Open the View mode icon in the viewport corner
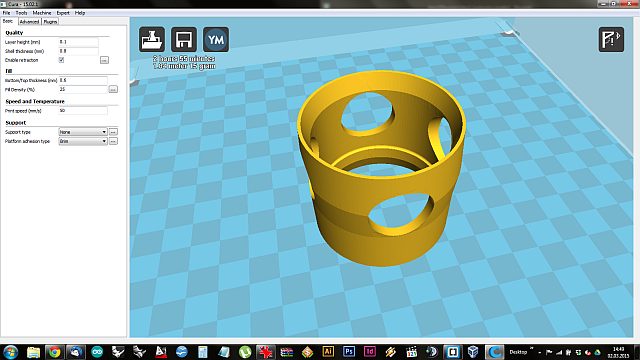The width and height of the screenshot is (640, 360). click(x=611, y=40)
